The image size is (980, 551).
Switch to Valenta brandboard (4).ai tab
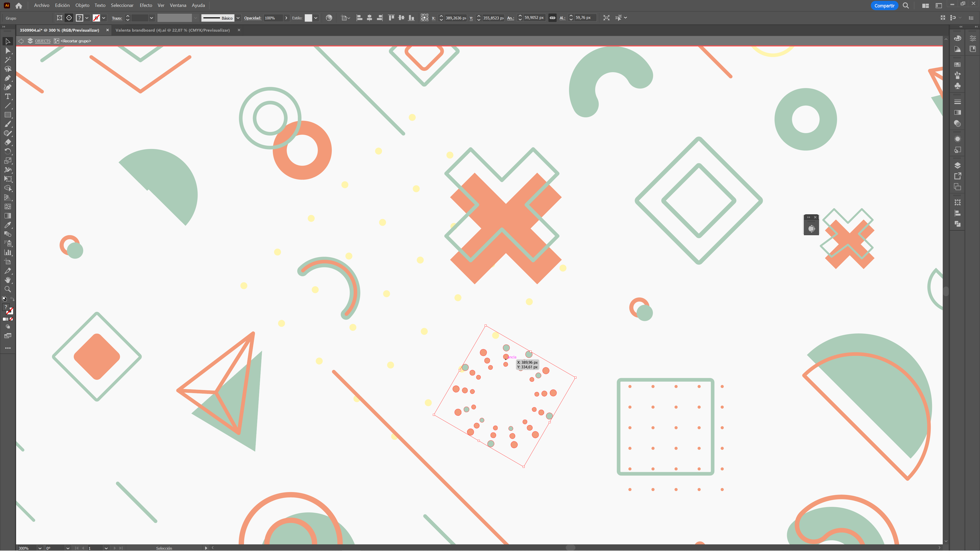coord(172,30)
